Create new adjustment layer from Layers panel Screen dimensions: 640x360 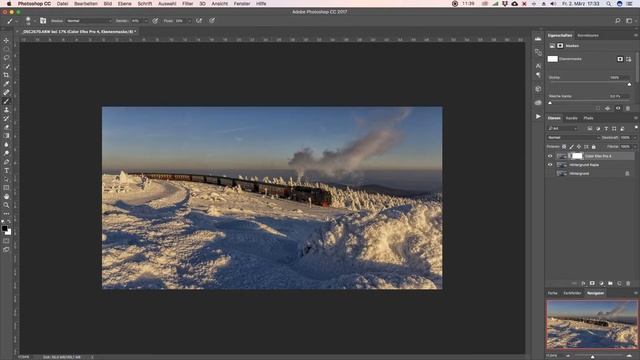tap(601, 283)
